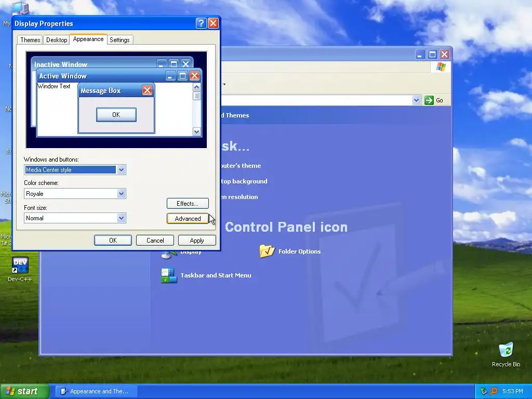The height and width of the screenshot is (399, 532).
Task: Expand the Windows and buttons dropdown
Action: [121, 170]
